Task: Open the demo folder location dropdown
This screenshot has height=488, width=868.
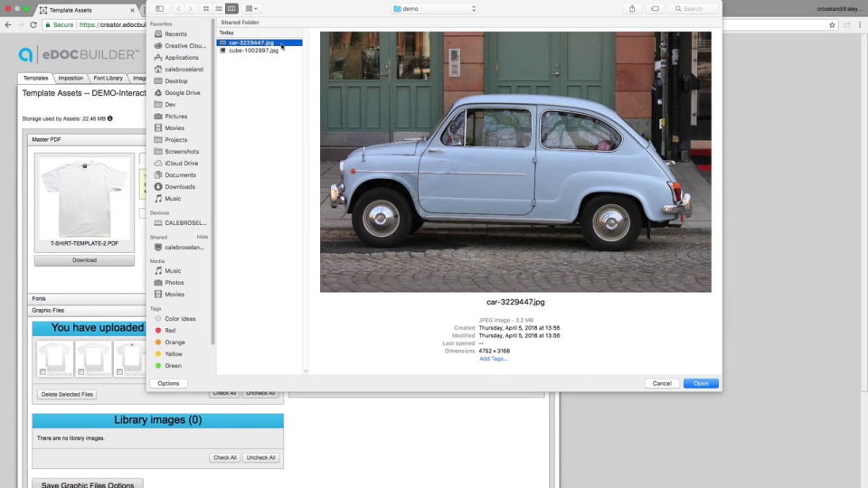Action: 435,8
